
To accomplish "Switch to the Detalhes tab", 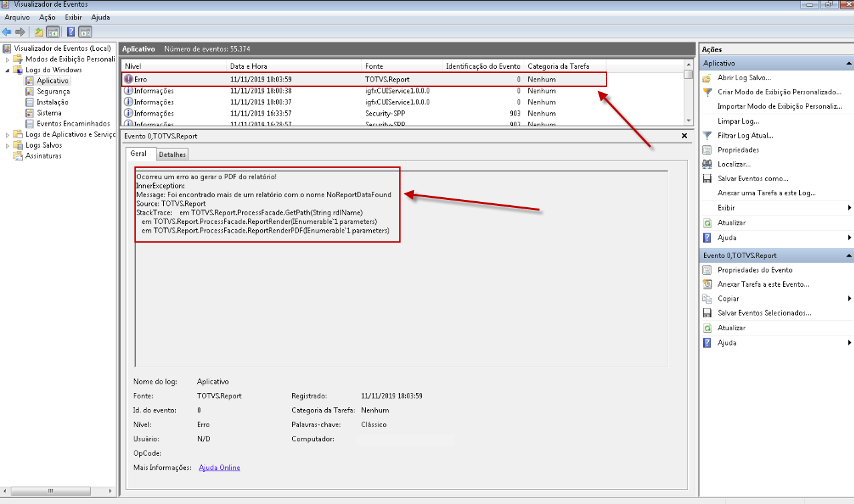I will (172, 154).
